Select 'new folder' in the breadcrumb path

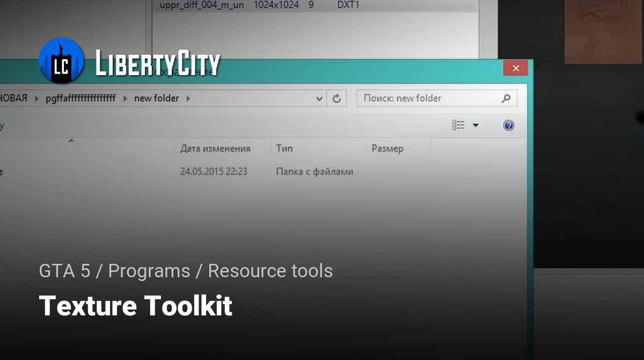pos(157,98)
